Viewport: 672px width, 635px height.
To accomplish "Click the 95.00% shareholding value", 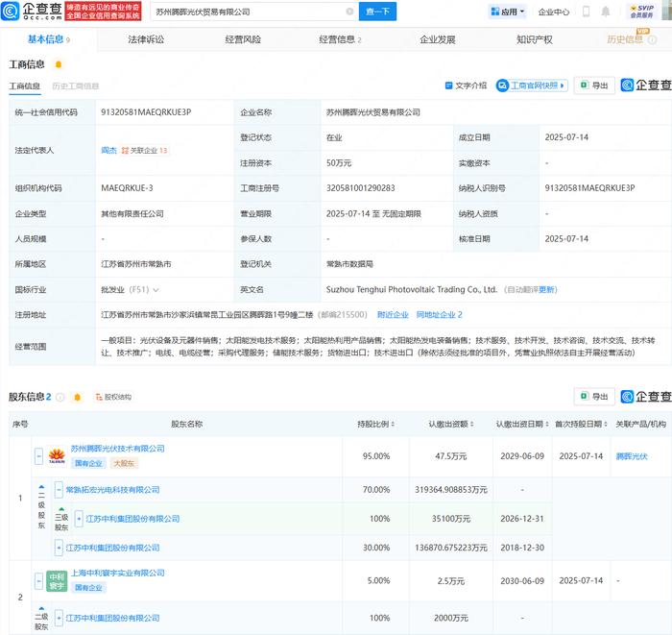I will (x=376, y=456).
